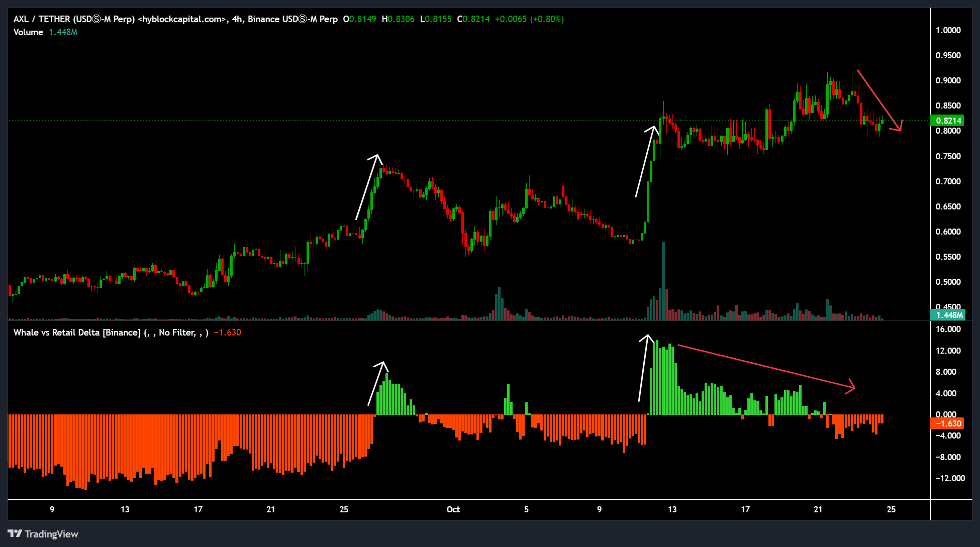Click the 0.6500 price axis label
Image resolution: width=980 pixels, height=547 pixels.
948,206
